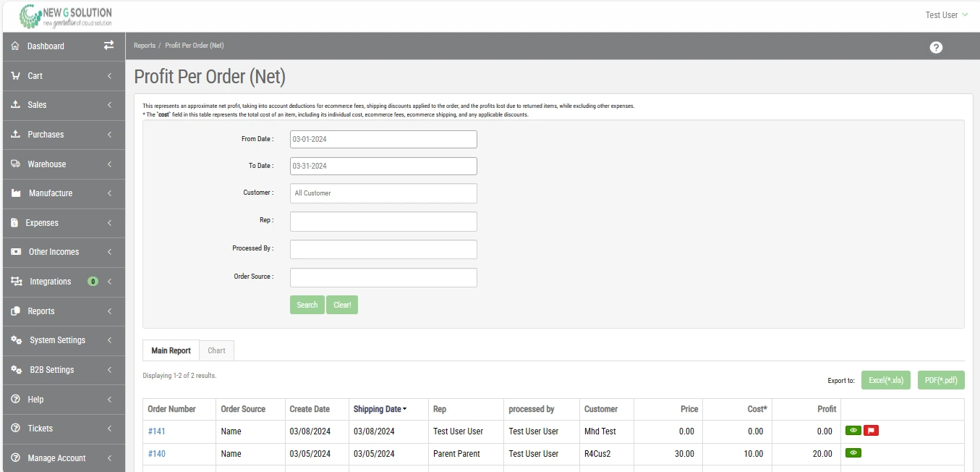
Task: Click the Warehouse truck icon
Action: tap(15, 164)
